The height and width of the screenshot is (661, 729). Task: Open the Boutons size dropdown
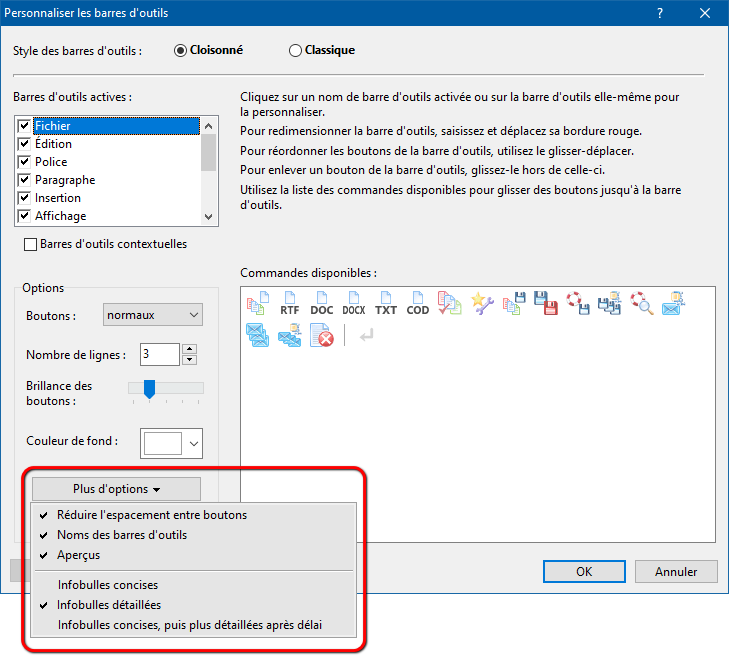coord(152,315)
